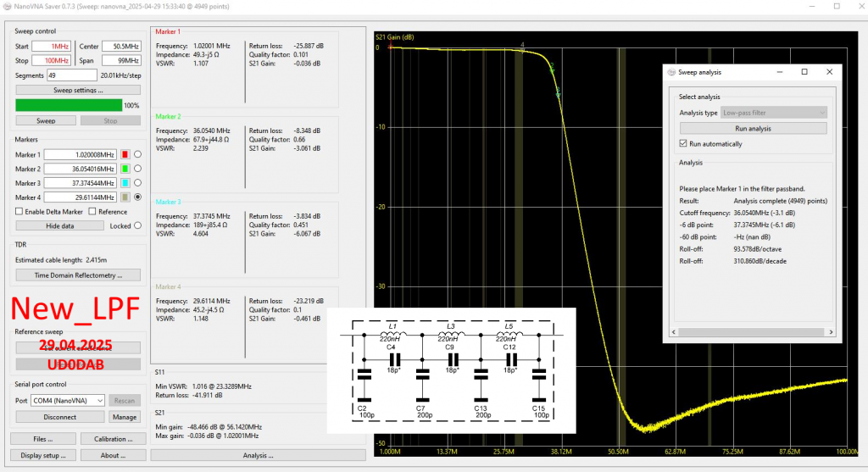This screenshot has width=868, height=472.
Task: Click the wide Analysis button at bottom
Action: tap(258, 455)
